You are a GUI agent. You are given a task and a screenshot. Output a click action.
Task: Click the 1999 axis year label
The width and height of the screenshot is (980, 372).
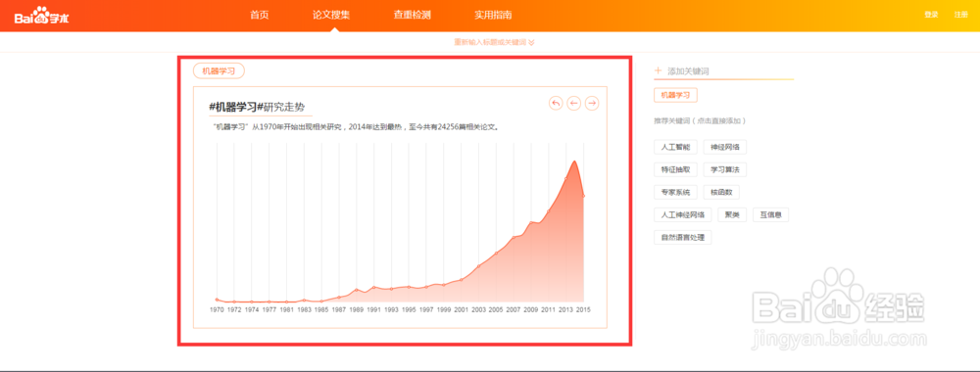click(x=444, y=309)
